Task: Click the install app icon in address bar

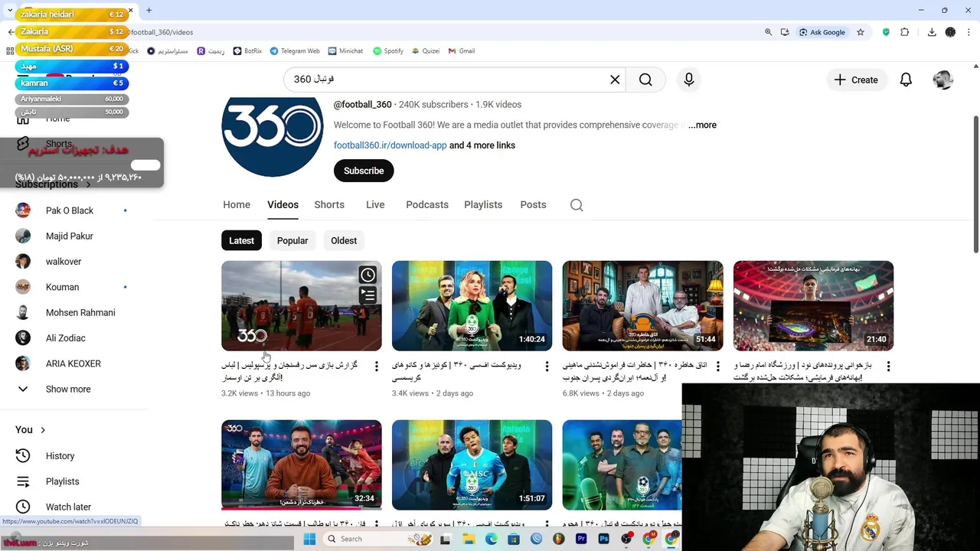Action: pyautogui.click(x=785, y=32)
